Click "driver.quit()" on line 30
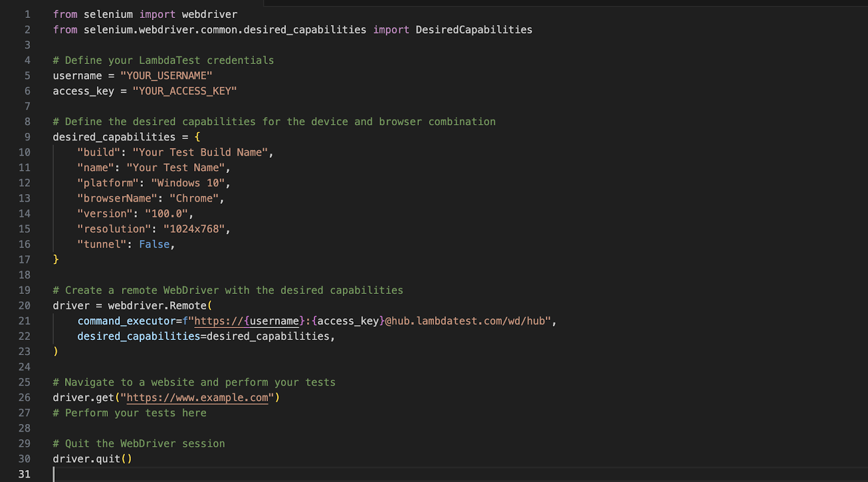The image size is (868, 482). 92,459
